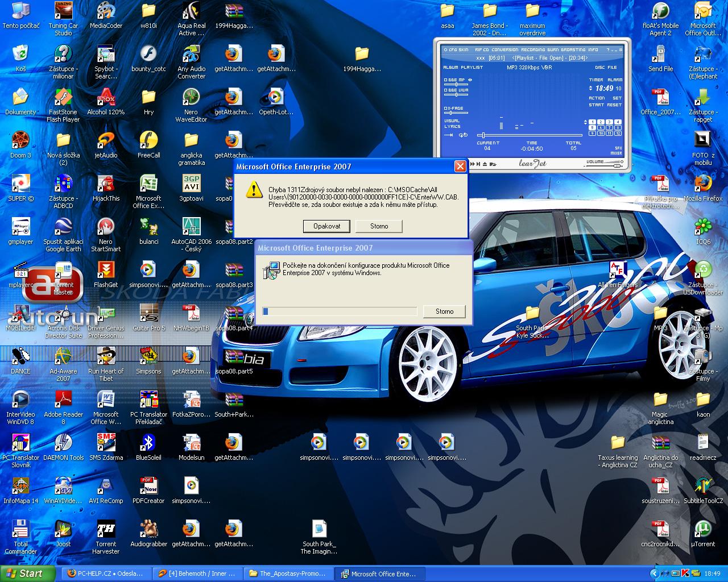This screenshot has height=582, width=728.
Task: Click Storno in the configuration progress dialog
Action: 444,311
